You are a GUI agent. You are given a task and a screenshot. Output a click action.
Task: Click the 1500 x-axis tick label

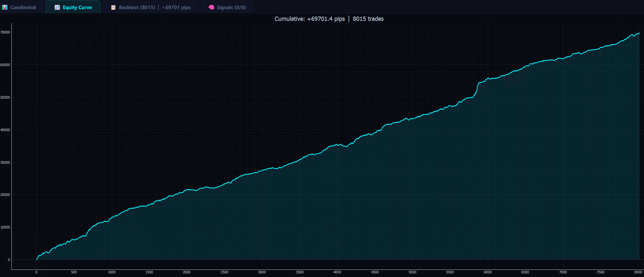coord(149,272)
